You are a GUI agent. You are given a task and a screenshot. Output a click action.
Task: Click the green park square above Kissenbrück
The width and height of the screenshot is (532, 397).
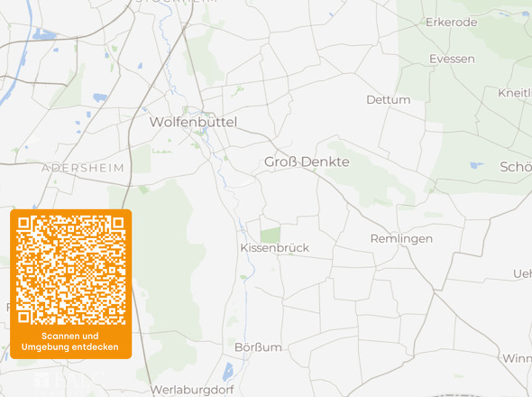pos(271,235)
